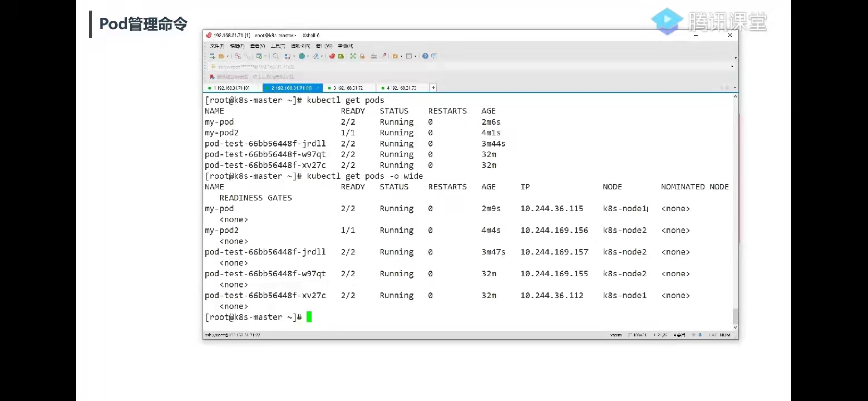Screen dimensions: 868x401
Task: Click the padlock icon in the toolbar
Action: click(x=362, y=56)
